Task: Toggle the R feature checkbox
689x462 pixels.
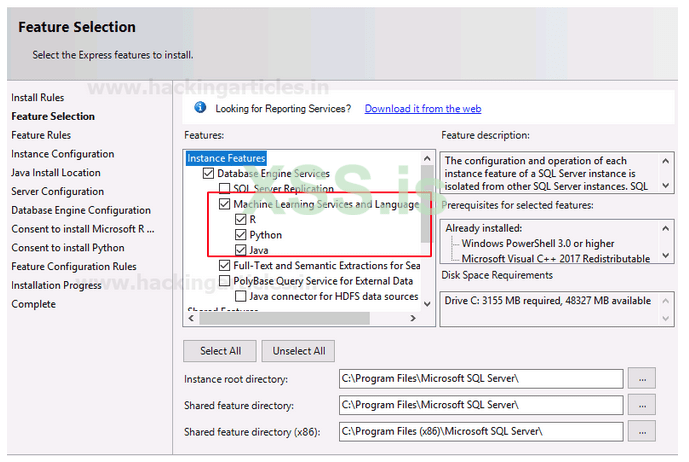Action: [x=240, y=219]
